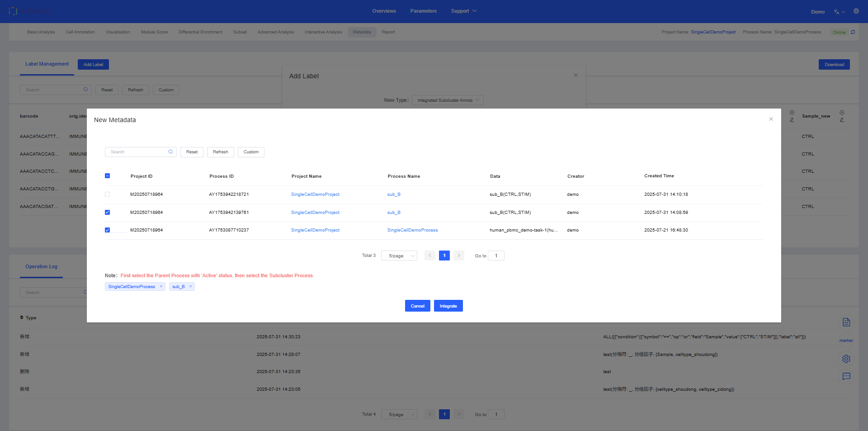Check the first sub_B row checkbox
The height and width of the screenshot is (431, 868).
click(107, 194)
